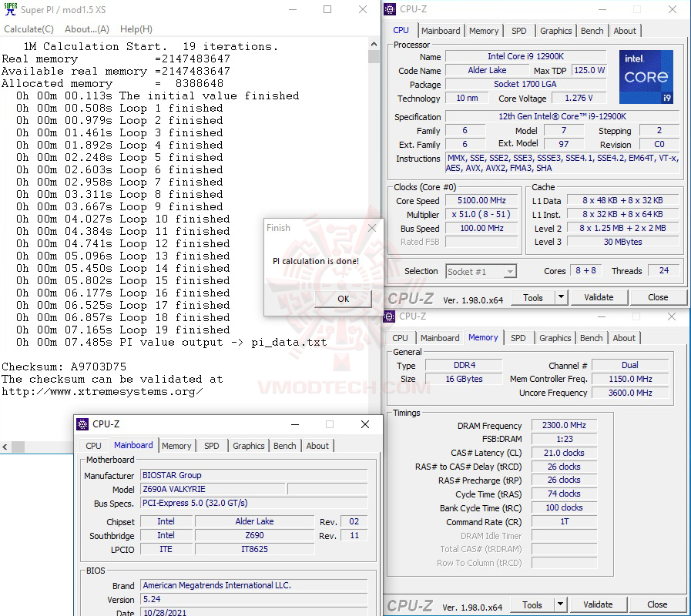Select CPU tab in the Memory CPU-Z window

tap(400, 338)
